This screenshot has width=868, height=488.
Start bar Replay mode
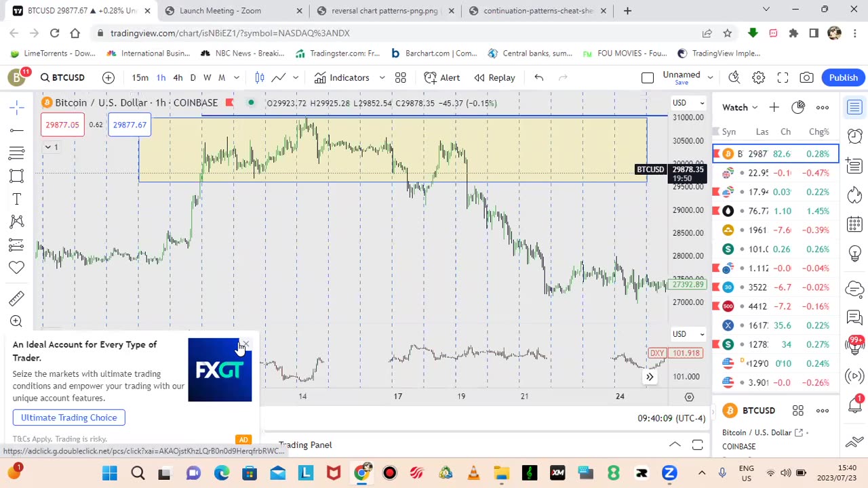point(494,78)
